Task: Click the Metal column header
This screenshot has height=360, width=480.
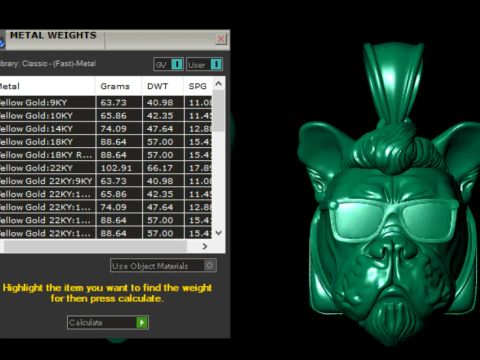Action: tap(47, 86)
